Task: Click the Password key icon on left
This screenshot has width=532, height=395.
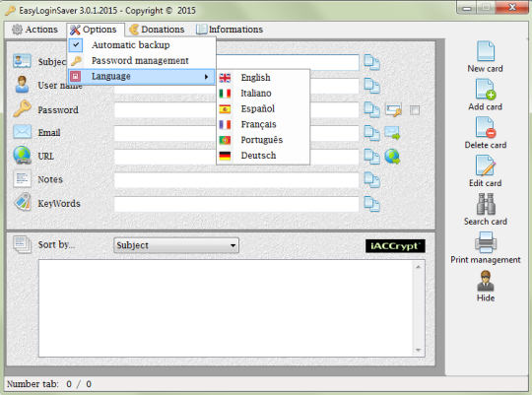Action: point(23,108)
